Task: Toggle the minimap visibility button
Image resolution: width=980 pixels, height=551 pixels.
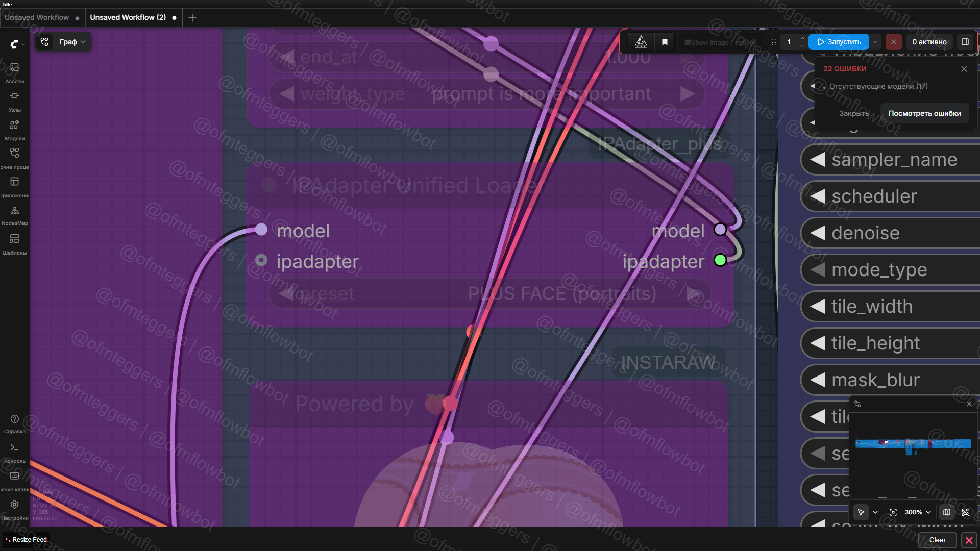Action: (947, 512)
